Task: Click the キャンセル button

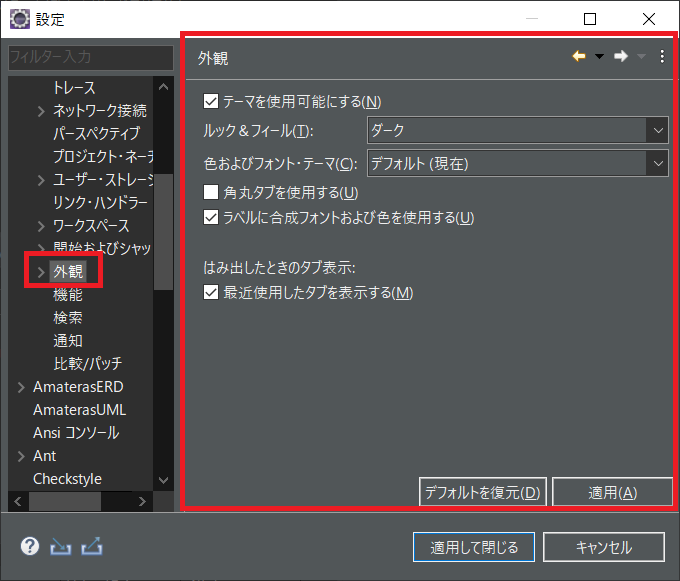Action: [604, 547]
